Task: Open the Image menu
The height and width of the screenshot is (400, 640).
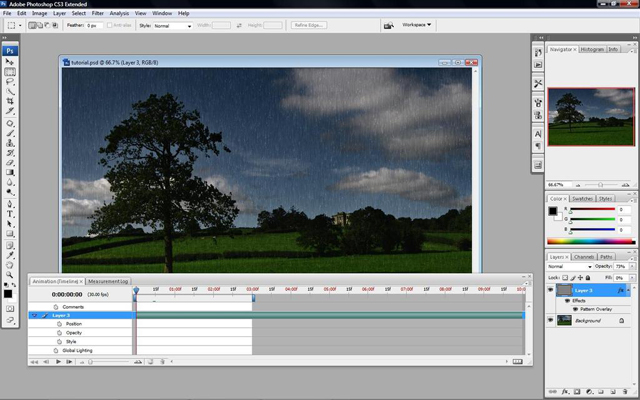Action: click(40, 13)
